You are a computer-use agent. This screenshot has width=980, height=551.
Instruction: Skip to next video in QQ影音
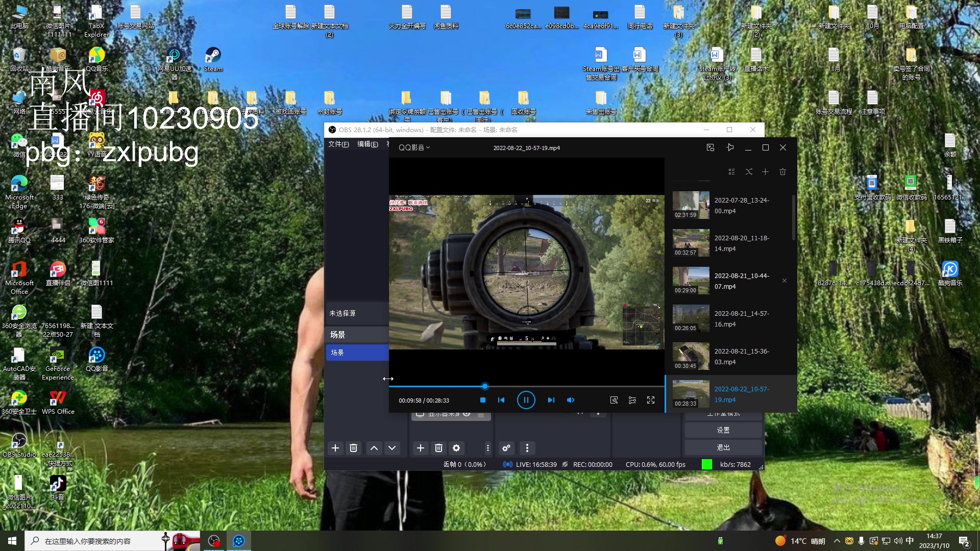point(551,400)
